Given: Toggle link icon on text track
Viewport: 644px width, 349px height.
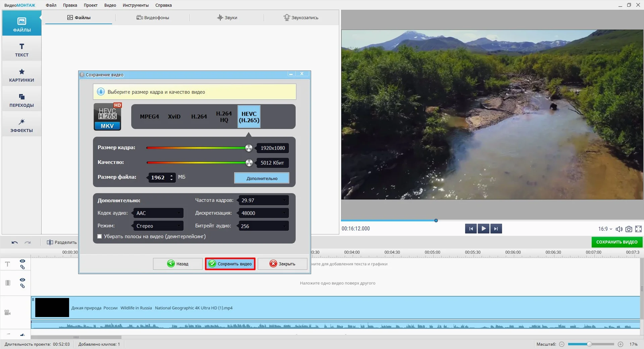Looking at the screenshot, I should (22, 267).
